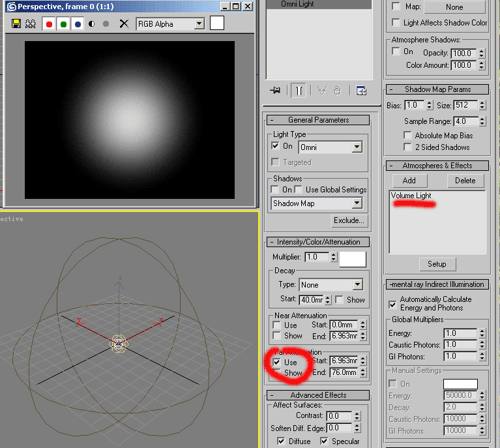The image size is (500, 448).
Task: Toggle the green channel display
Action: point(63,24)
